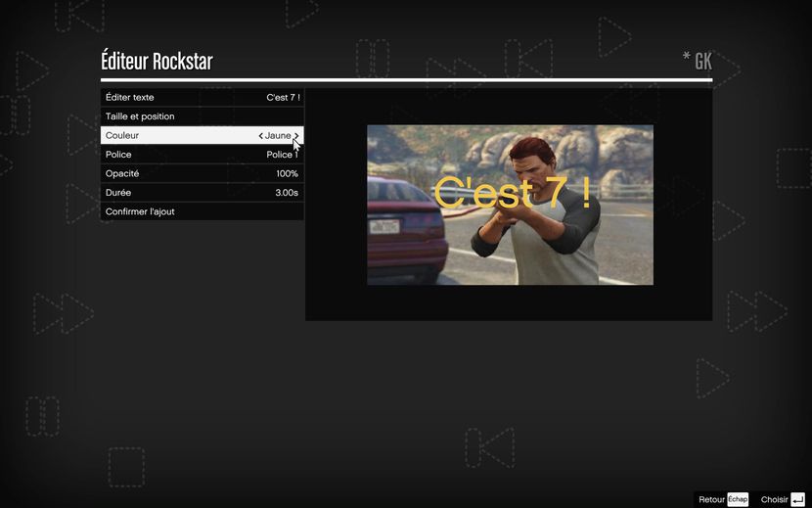Click the yellow "C'est 7 !" overlay text
Viewport: 812px width, 508px height.
point(512,192)
